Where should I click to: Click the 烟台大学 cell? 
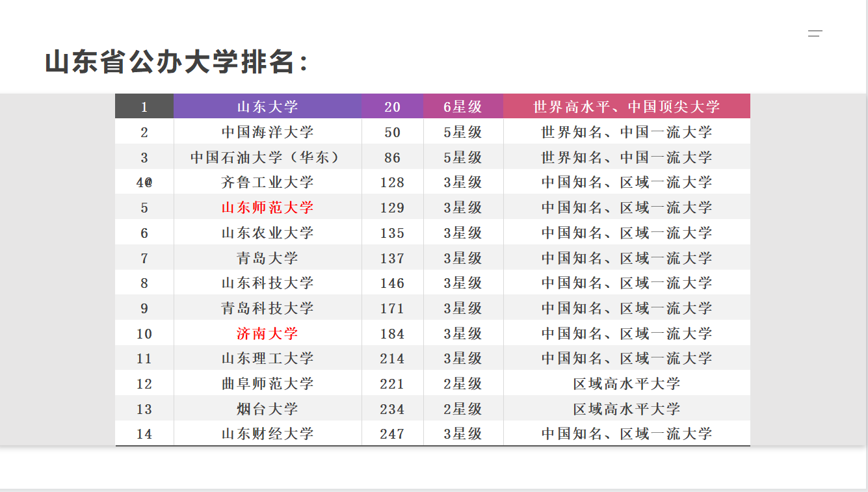(267, 409)
